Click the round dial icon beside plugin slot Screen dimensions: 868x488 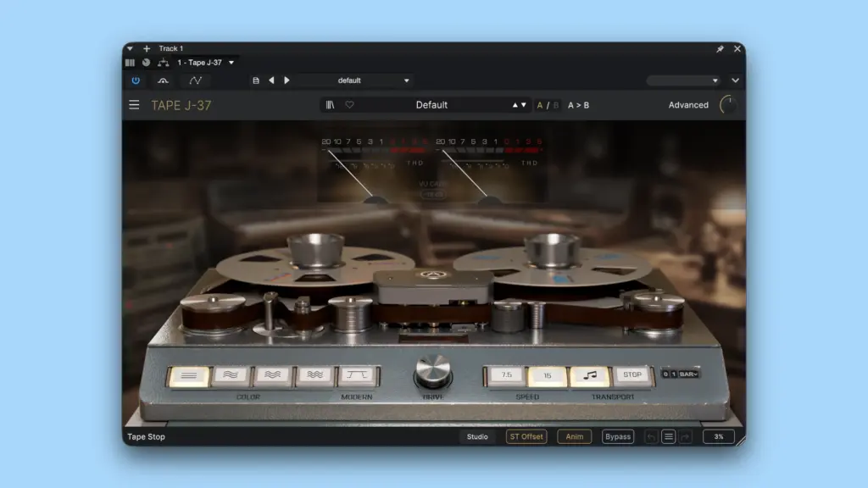146,63
